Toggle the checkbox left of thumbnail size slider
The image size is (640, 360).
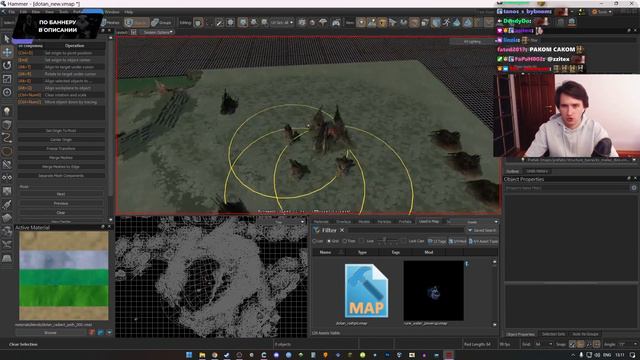(361, 241)
